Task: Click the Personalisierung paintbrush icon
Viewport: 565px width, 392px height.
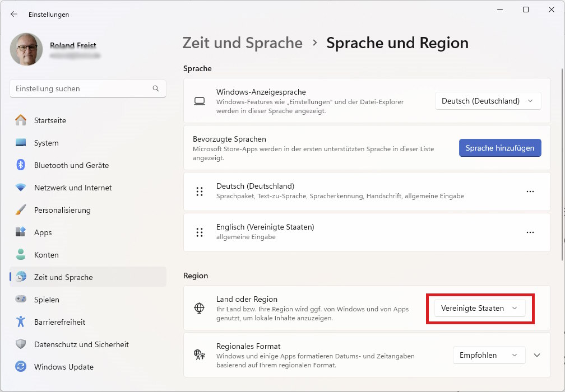Action: [21, 210]
